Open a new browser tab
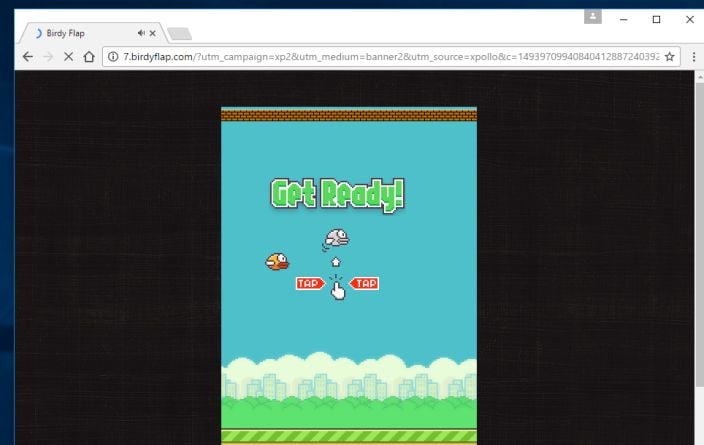 click(x=180, y=34)
